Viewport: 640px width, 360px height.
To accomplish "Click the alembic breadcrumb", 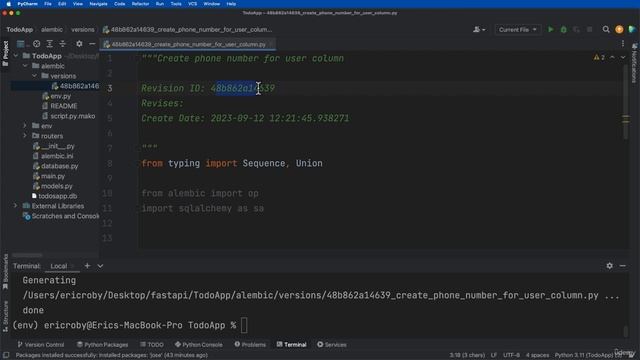I will (52, 29).
